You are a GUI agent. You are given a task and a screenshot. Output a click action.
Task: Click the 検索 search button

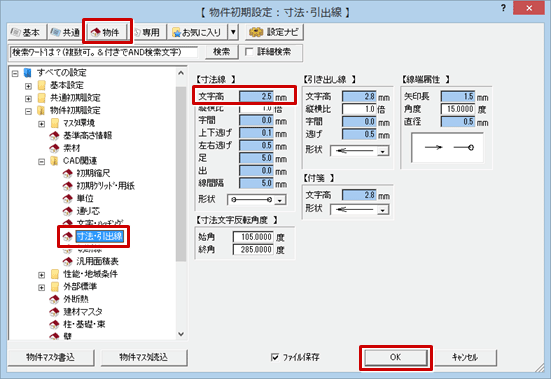[222, 52]
